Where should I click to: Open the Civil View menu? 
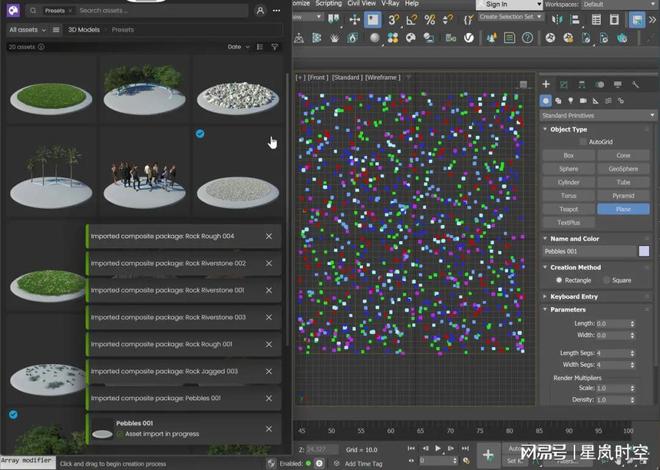coord(361,4)
